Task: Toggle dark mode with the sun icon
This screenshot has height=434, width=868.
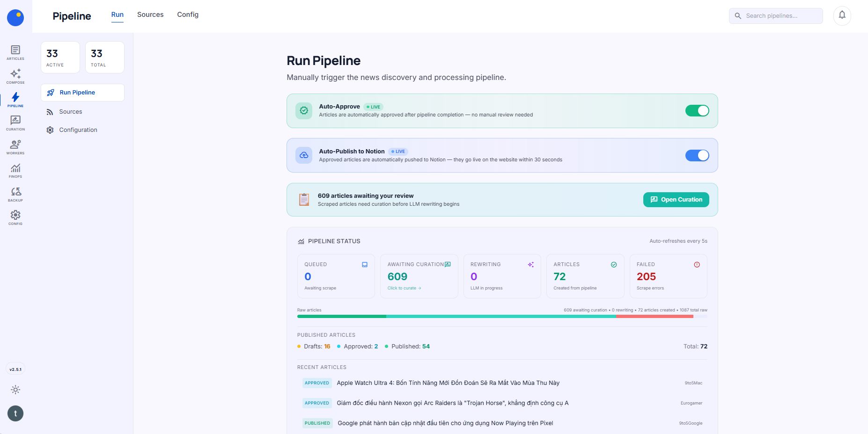Action: [15, 390]
